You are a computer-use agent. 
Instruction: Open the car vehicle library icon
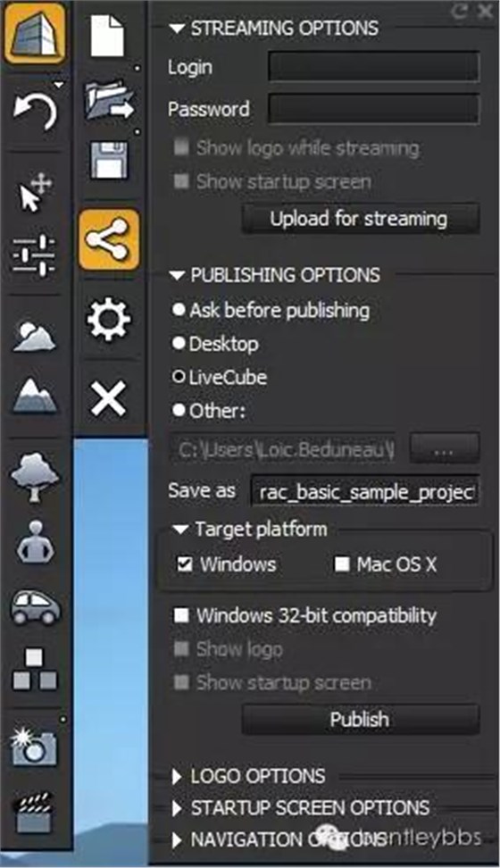36,606
